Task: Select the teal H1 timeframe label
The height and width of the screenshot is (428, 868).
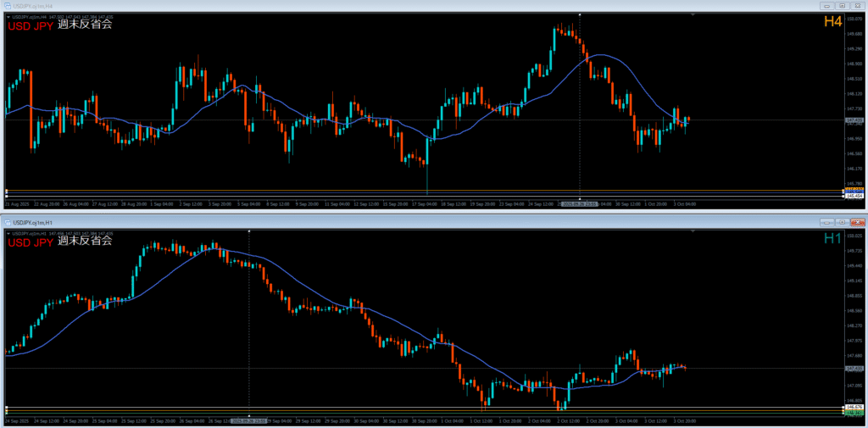Action: tap(833, 239)
